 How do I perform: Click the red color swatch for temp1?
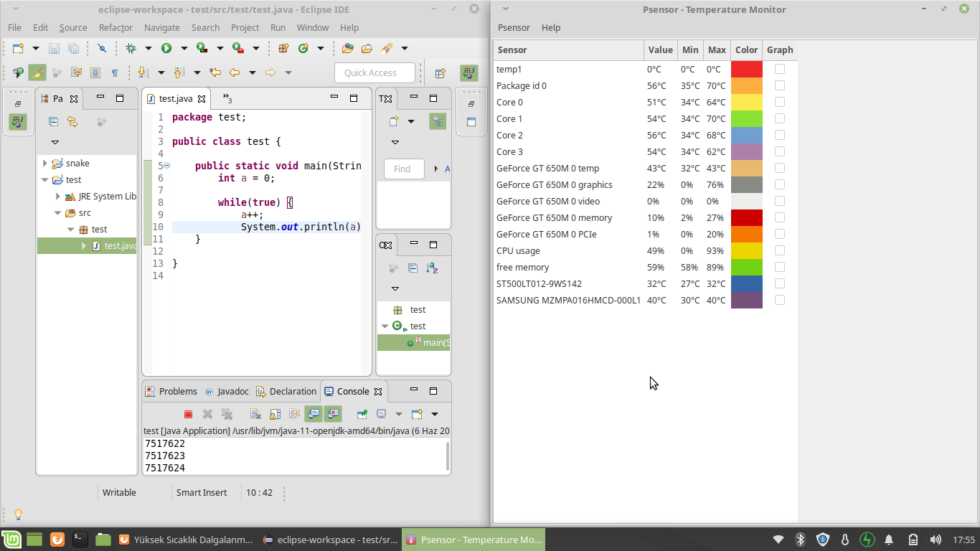[x=746, y=69]
